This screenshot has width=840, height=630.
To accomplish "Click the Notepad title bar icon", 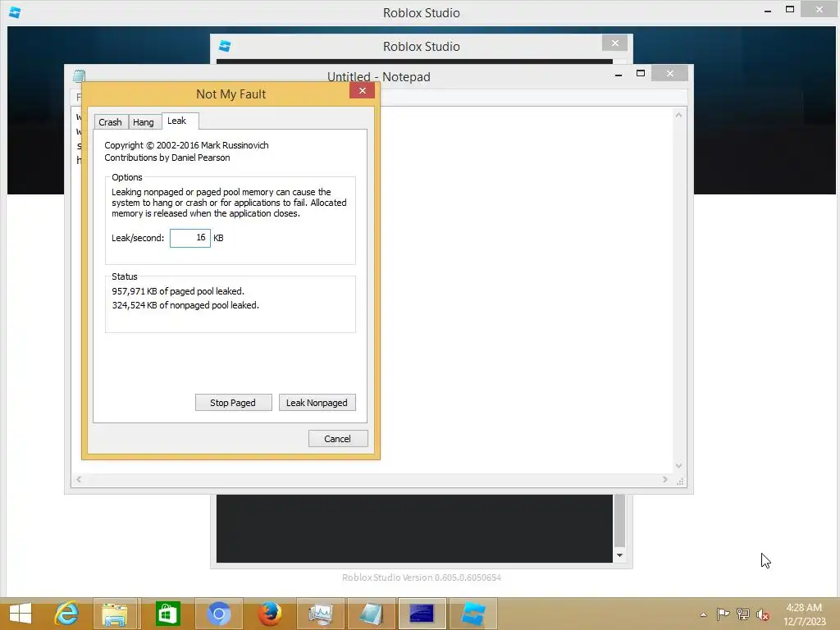I will pos(80,76).
